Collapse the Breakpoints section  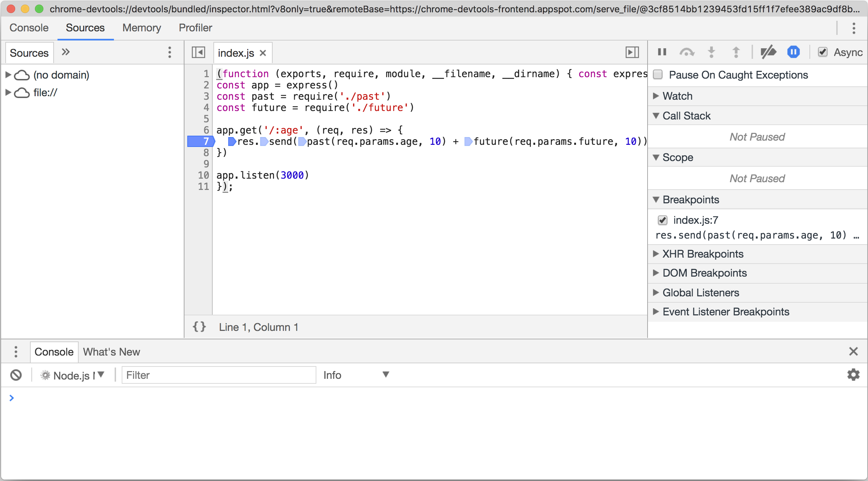coord(656,199)
